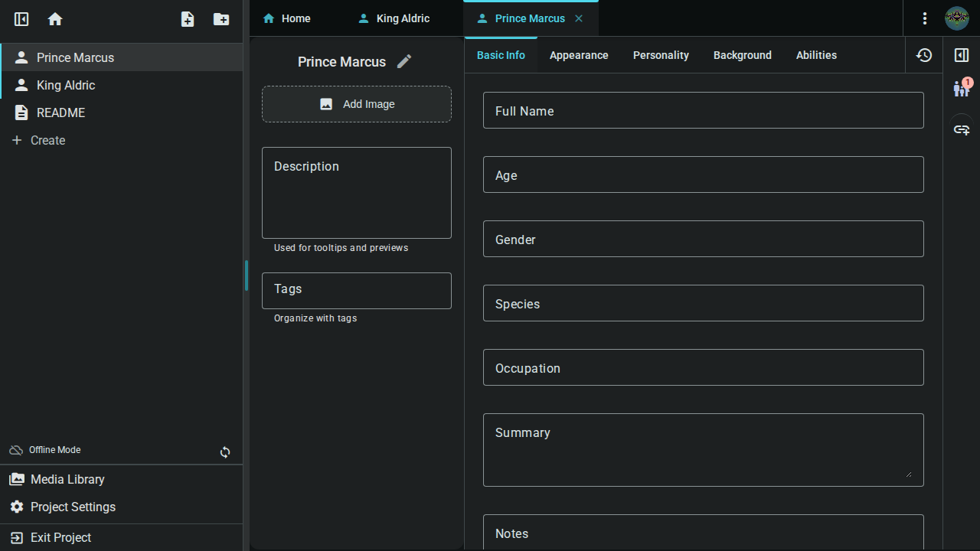The image size is (980, 551).
Task: Close the Prince Marcus tab
Action: [x=579, y=18]
